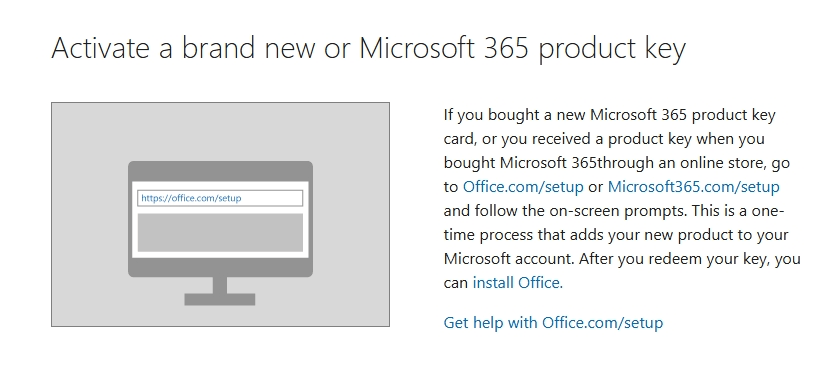Click the gray content placeholder inside the monitor

pos(220,233)
